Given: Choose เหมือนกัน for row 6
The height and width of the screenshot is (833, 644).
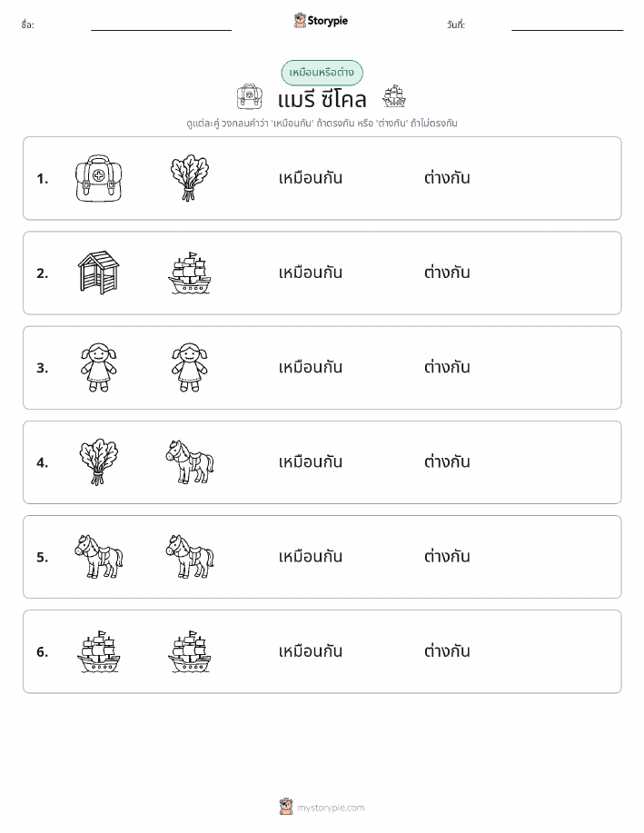Looking at the screenshot, I should point(311,650).
